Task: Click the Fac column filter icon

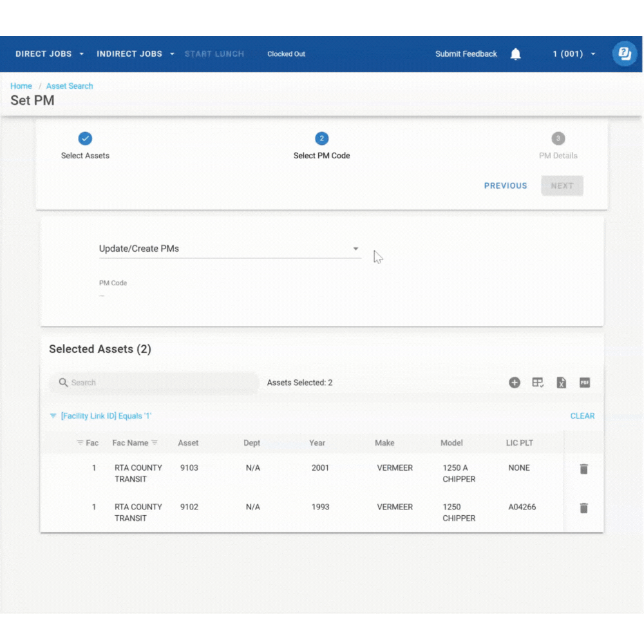Action: 80,442
